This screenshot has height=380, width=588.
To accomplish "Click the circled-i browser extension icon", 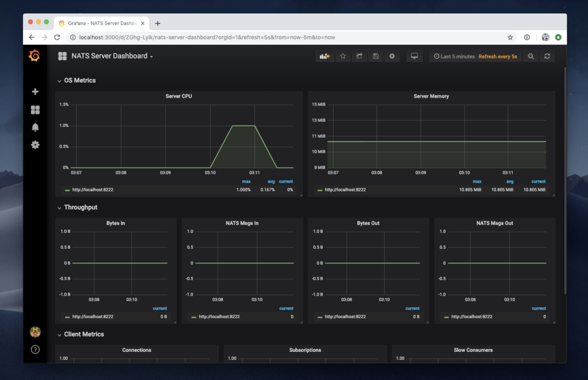I will click(x=527, y=37).
